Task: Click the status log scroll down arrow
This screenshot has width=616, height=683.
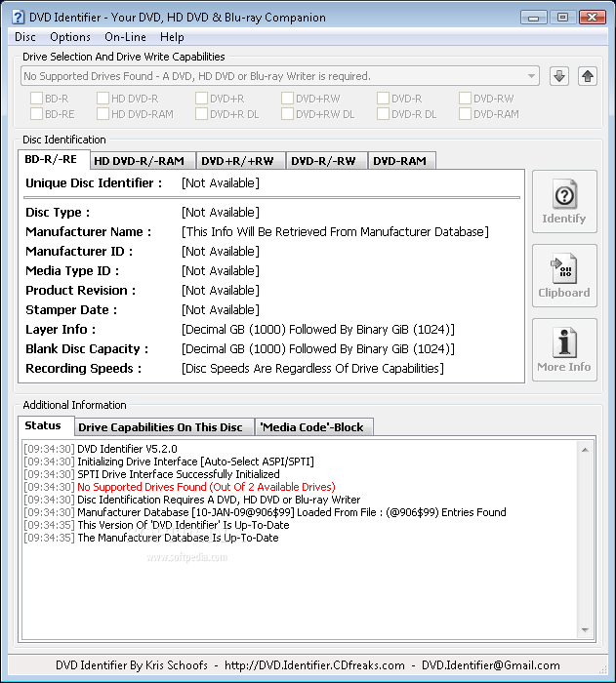Action: pyautogui.click(x=585, y=630)
